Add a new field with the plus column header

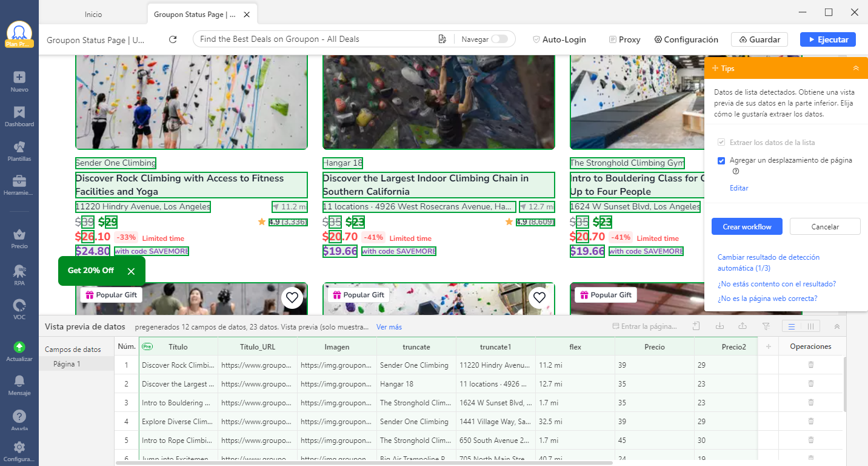[768, 346]
